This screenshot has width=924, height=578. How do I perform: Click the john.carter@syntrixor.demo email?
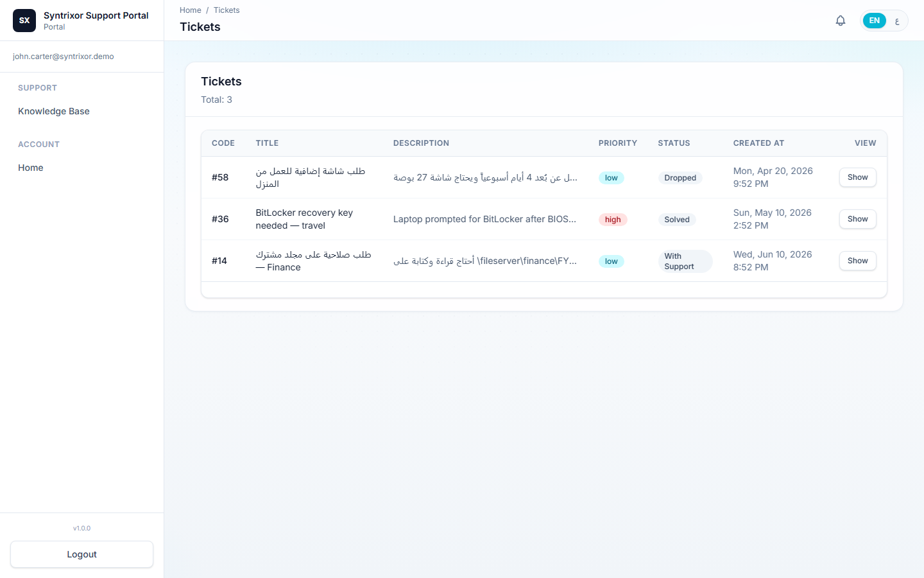64,57
